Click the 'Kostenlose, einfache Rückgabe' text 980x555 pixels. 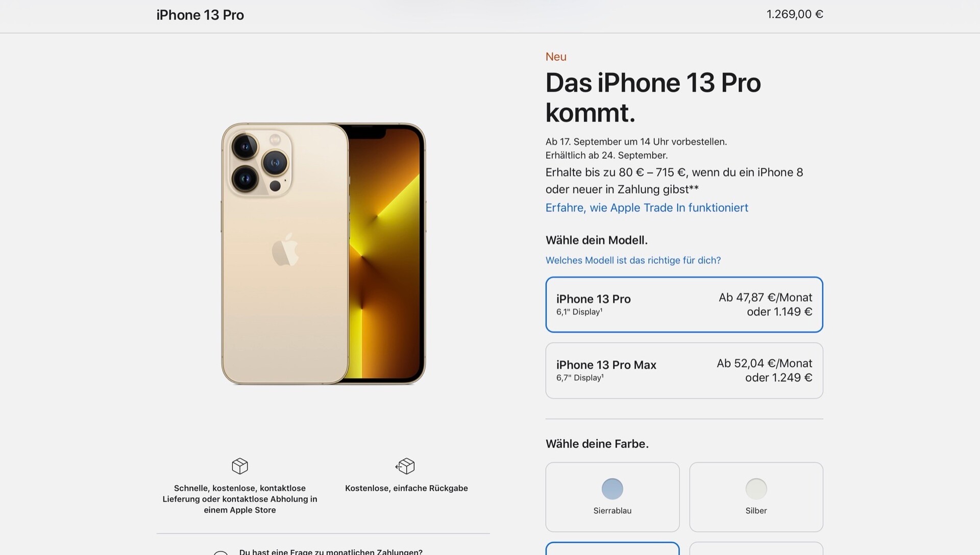click(x=406, y=488)
